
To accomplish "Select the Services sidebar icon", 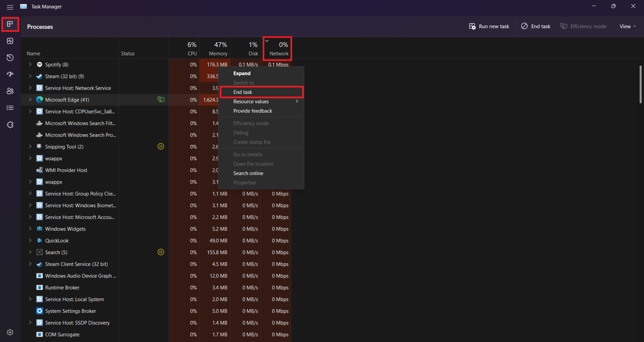I will (x=10, y=124).
